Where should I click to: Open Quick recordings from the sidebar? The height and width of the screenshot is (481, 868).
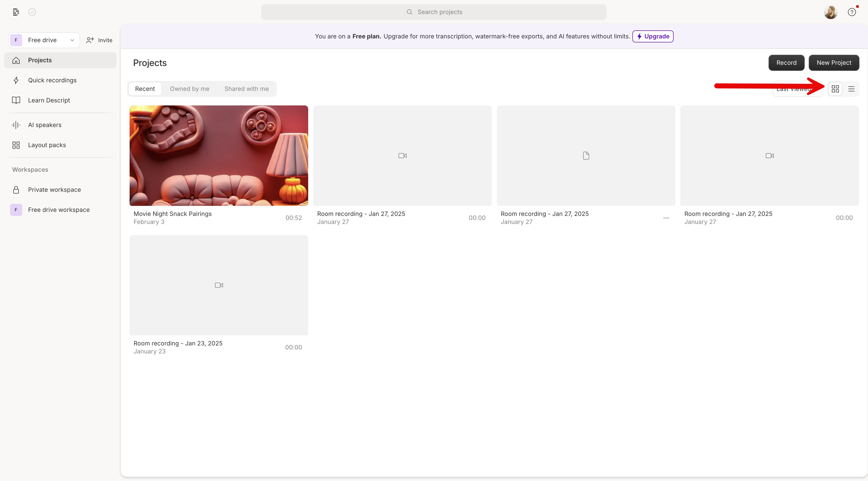[52, 80]
